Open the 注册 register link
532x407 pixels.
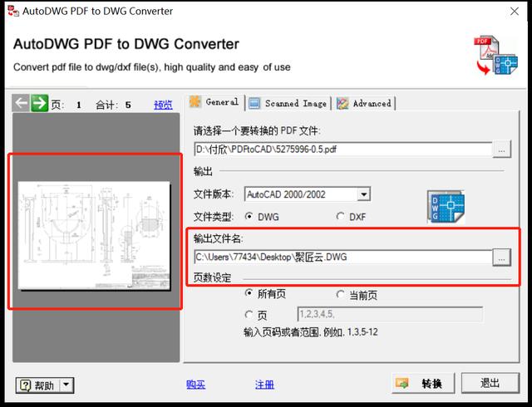(x=264, y=385)
